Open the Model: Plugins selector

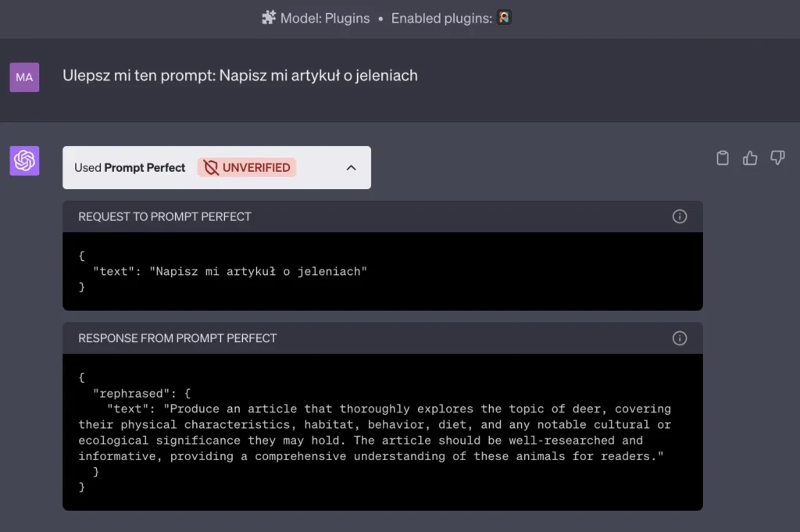pyautogui.click(x=324, y=18)
